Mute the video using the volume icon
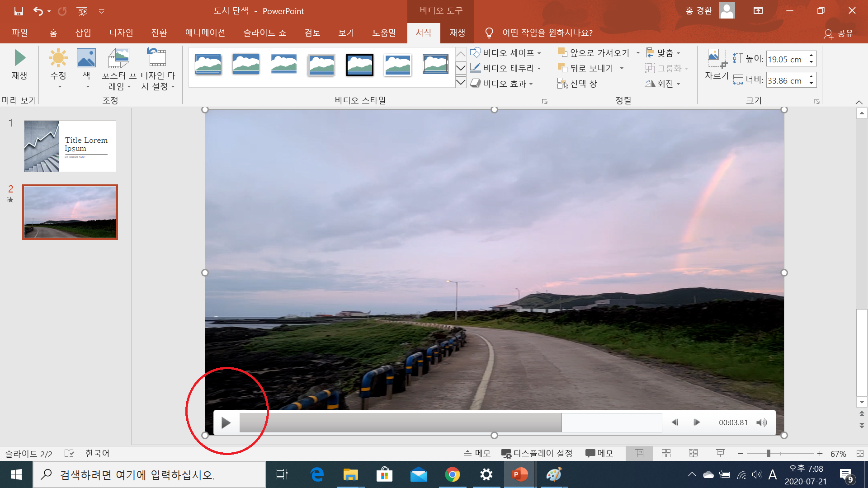Viewport: 868px width, 488px height. tap(762, 422)
